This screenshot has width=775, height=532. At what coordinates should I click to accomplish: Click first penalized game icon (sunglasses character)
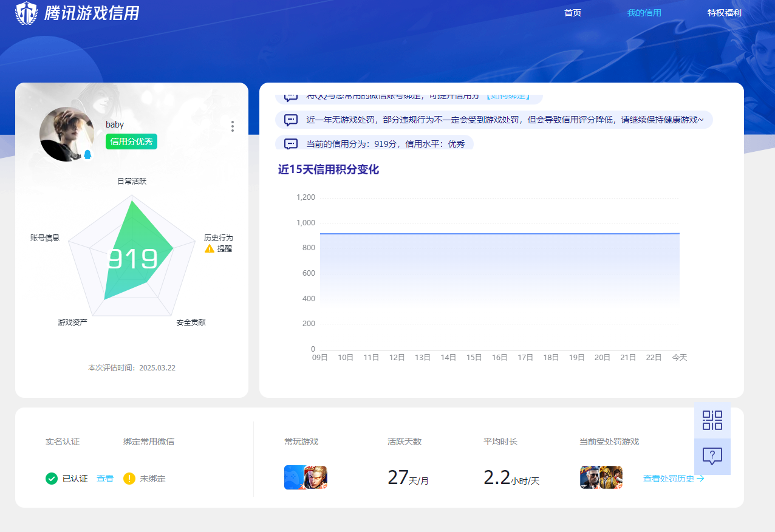pyautogui.click(x=590, y=477)
